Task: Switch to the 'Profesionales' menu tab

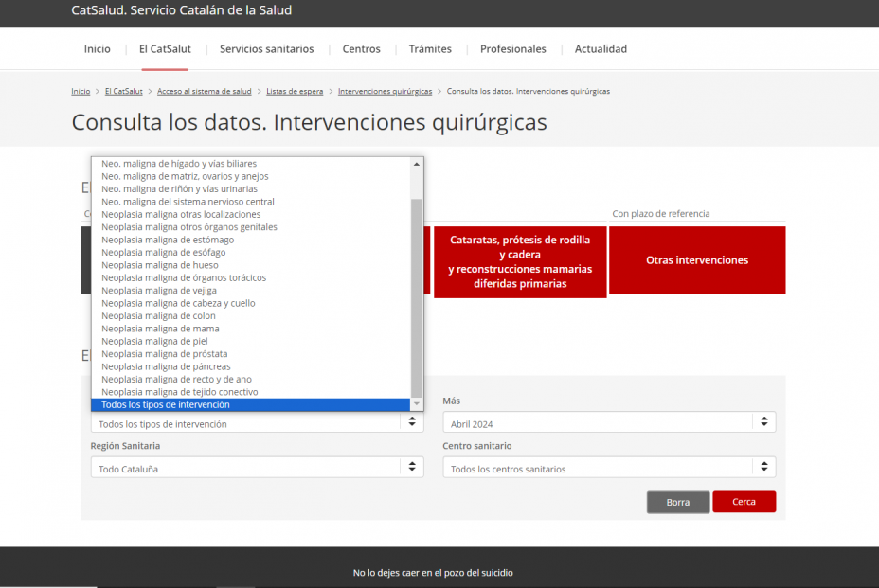Action: [x=512, y=48]
